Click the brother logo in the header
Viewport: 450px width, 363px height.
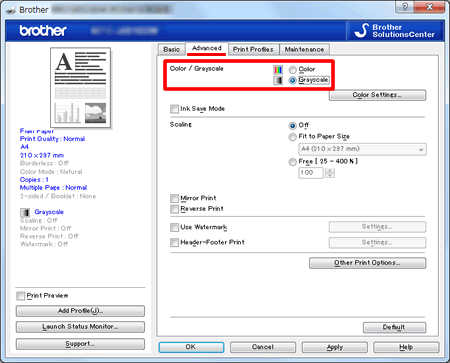tap(43, 31)
